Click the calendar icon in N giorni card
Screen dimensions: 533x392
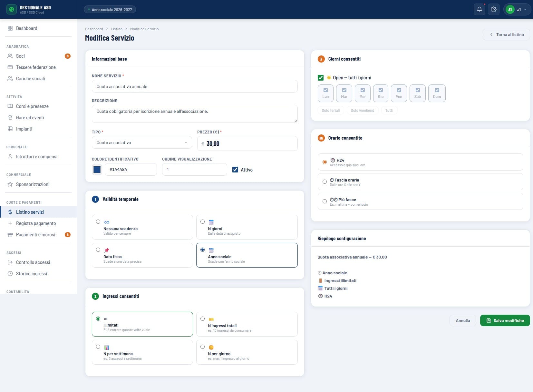(x=211, y=222)
